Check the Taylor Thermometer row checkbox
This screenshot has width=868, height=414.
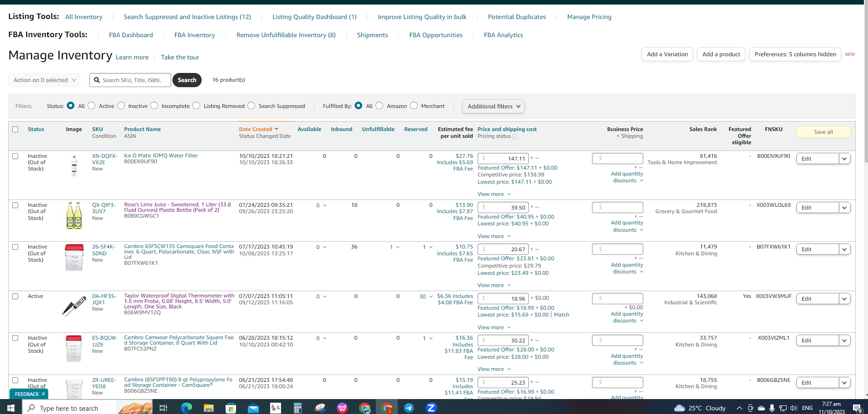coord(15,297)
